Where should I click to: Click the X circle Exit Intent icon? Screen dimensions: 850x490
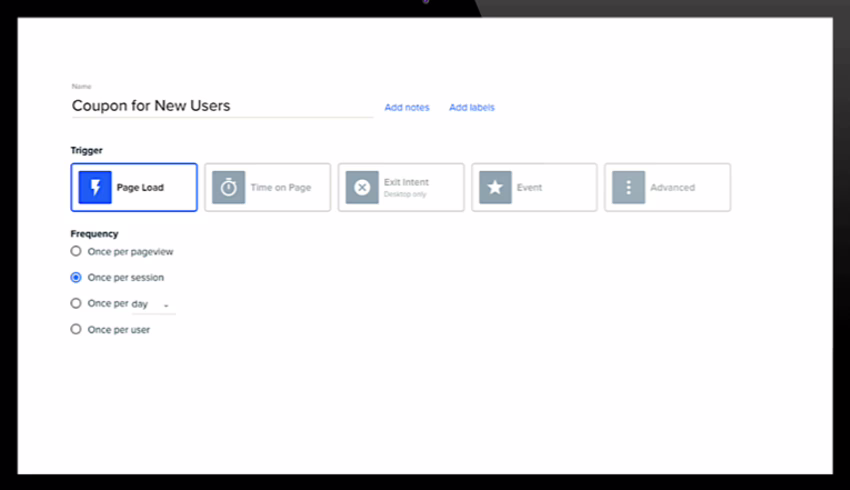tap(362, 187)
